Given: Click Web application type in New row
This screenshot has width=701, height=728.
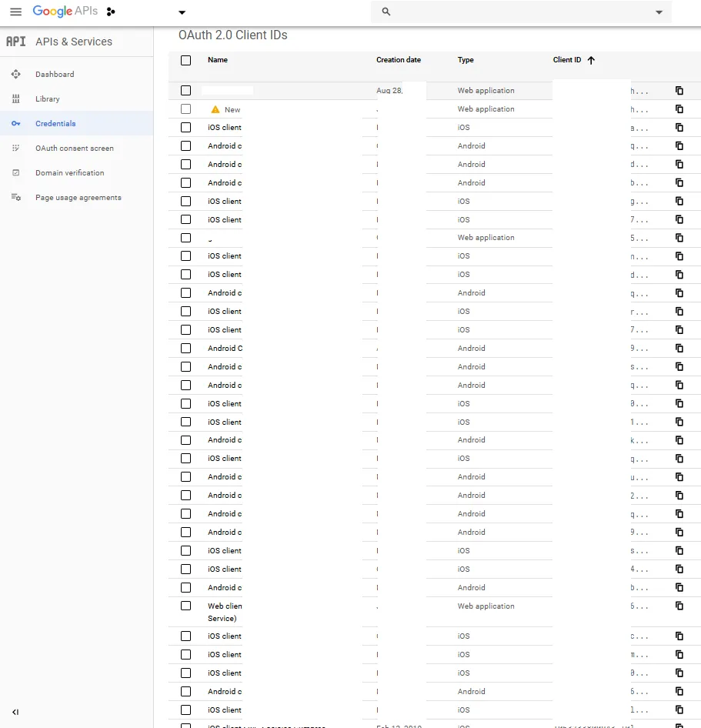Looking at the screenshot, I should pyautogui.click(x=486, y=109).
